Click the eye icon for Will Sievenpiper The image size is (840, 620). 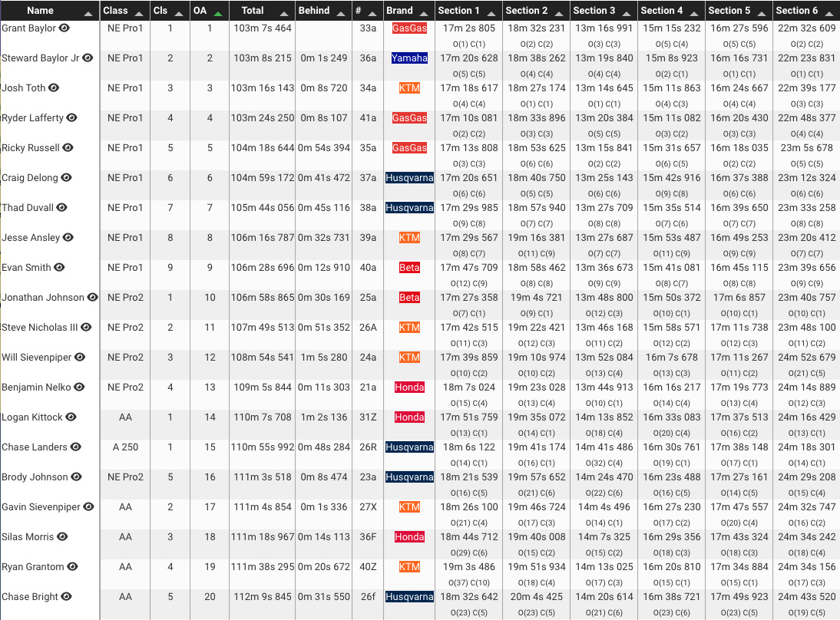pyautogui.click(x=79, y=358)
